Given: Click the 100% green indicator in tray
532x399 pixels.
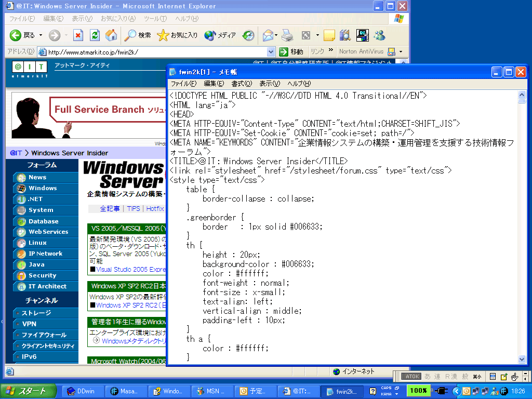Looking at the screenshot, I should 418,390.
